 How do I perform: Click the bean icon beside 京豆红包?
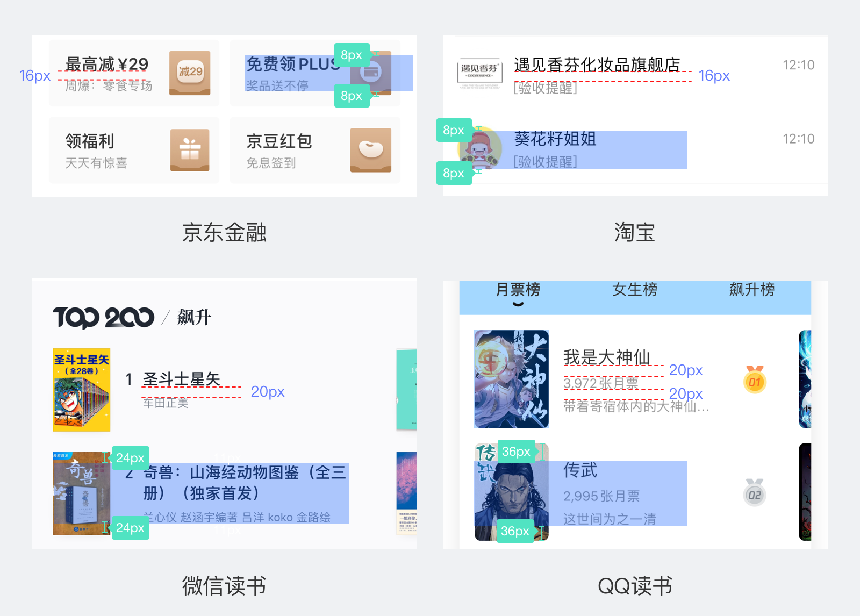pos(371,150)
